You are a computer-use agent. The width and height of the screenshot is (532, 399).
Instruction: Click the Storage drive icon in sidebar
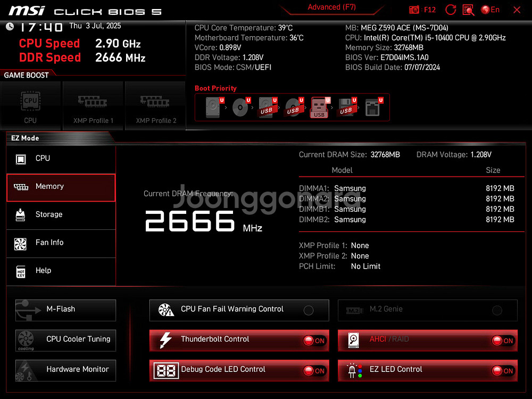(20, 215)
